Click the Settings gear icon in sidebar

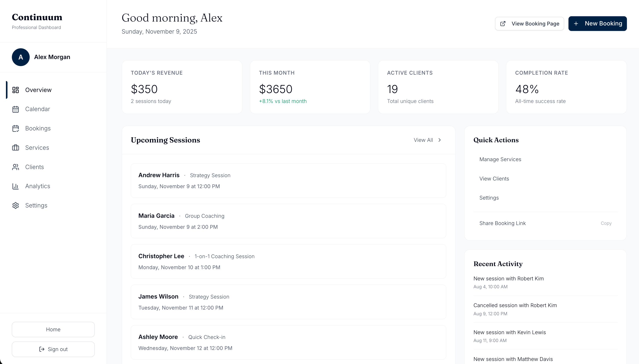(16, 205)
